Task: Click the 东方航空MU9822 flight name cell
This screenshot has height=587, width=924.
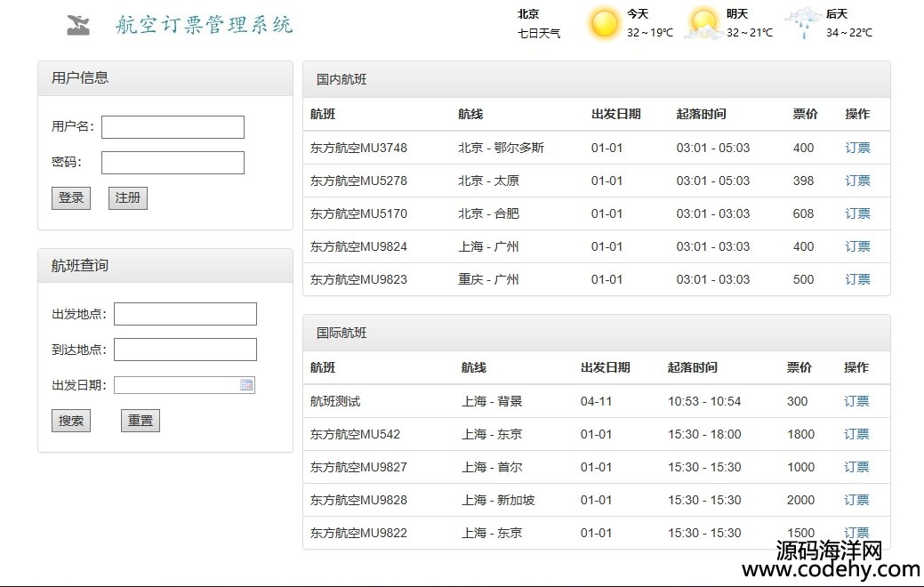Action: [x=358, y=534]
